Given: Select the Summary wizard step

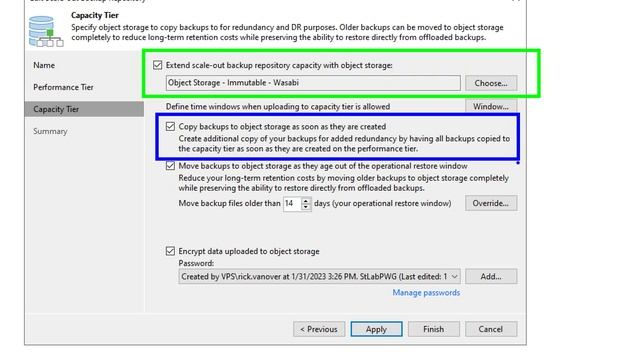Looking at the screenshot, I should pos(50,131).
